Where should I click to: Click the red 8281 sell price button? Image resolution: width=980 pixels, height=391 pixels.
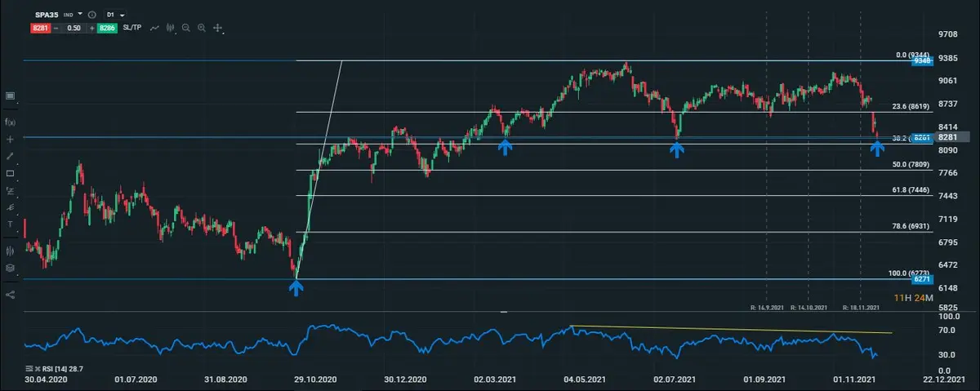coord(42,28)
